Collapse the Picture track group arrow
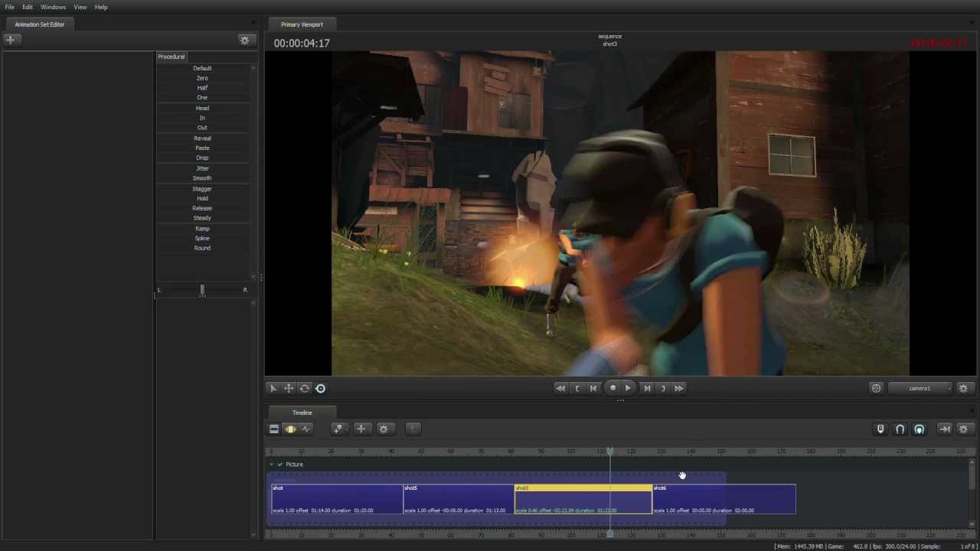This screenshot has height=551, width=980. pos(271,465)
